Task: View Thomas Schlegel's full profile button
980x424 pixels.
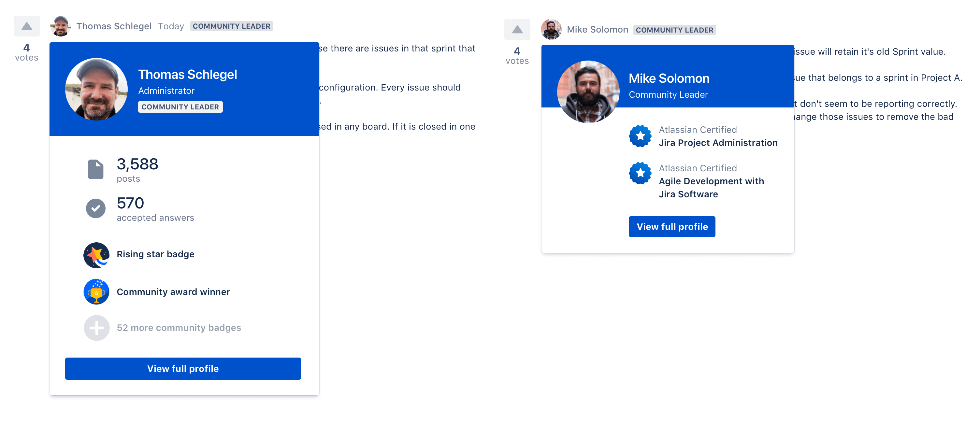Action: click(183, 369)
